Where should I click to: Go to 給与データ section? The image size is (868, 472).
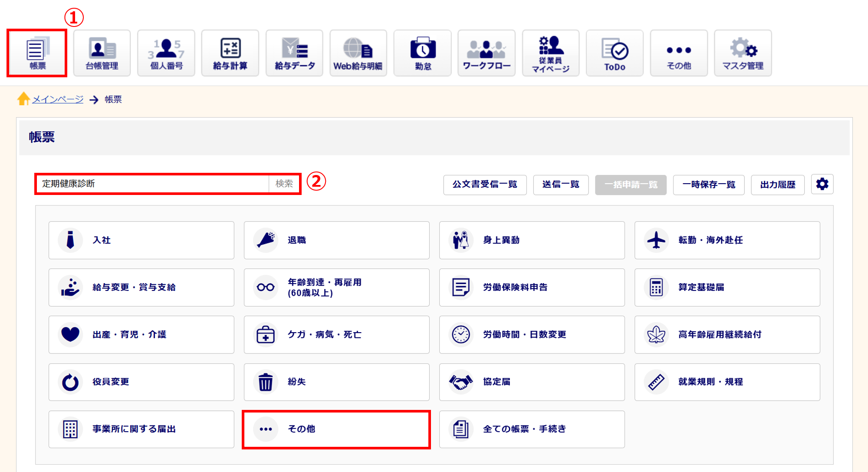[294, 53]
